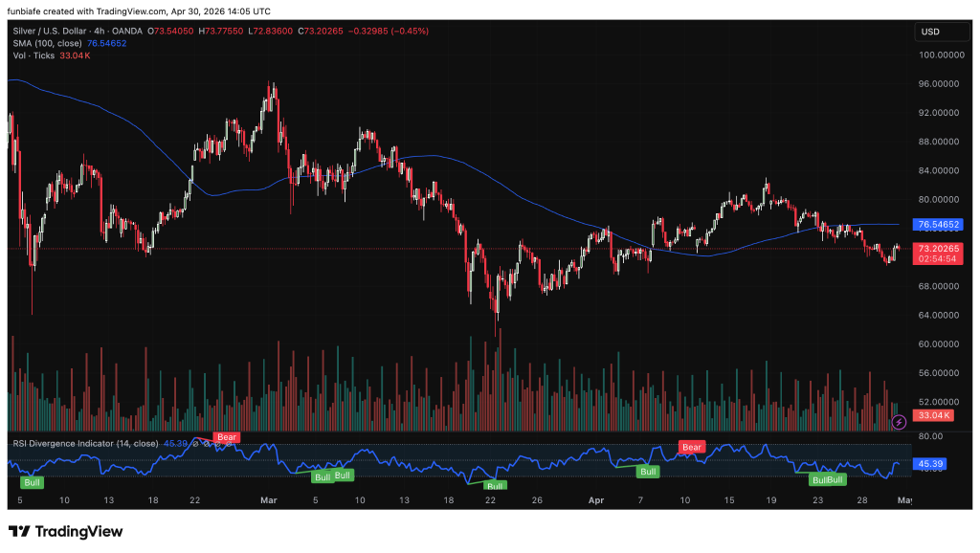Click the SMA (100, close) indicator legend
The height and width of the screenshot is (553, 980).
46,43
